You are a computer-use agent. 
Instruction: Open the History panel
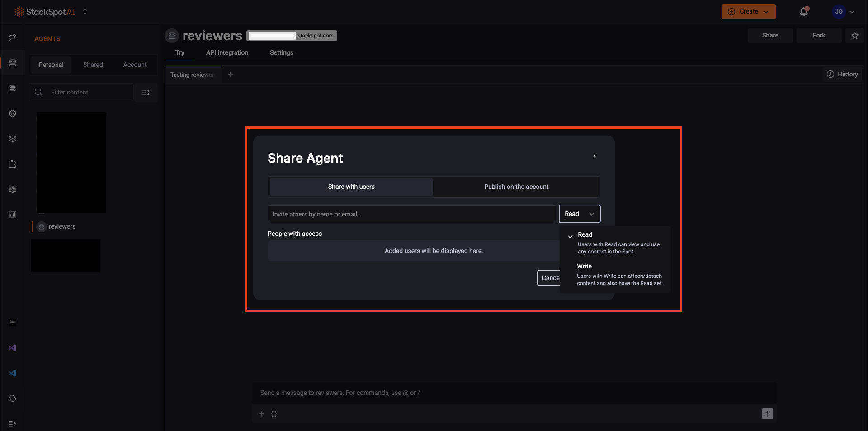pos(842,74)
